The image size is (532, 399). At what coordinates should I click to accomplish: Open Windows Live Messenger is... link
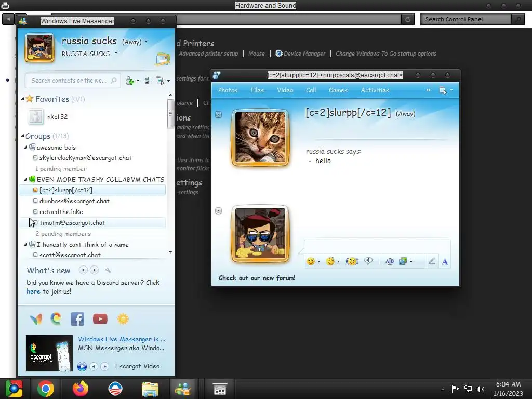coord(122,339)
